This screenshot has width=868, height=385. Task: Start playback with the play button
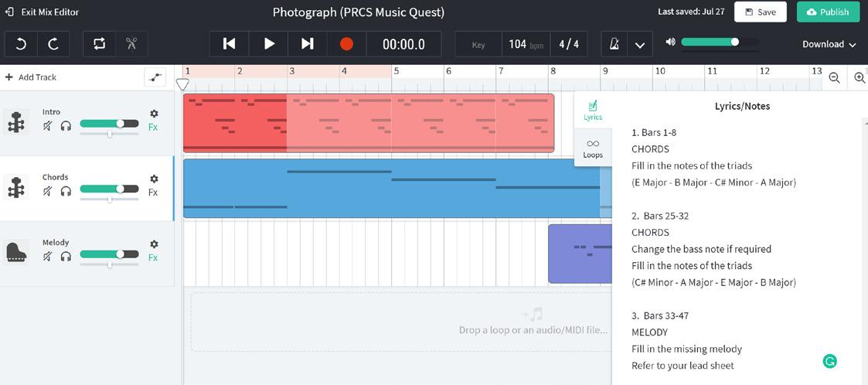point(269,44)
